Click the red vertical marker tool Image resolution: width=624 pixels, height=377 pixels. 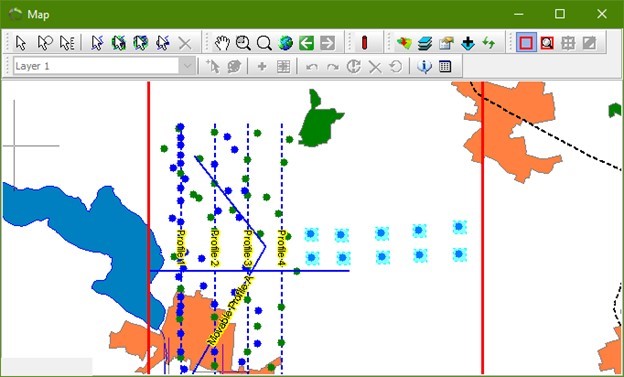(364, 43)
